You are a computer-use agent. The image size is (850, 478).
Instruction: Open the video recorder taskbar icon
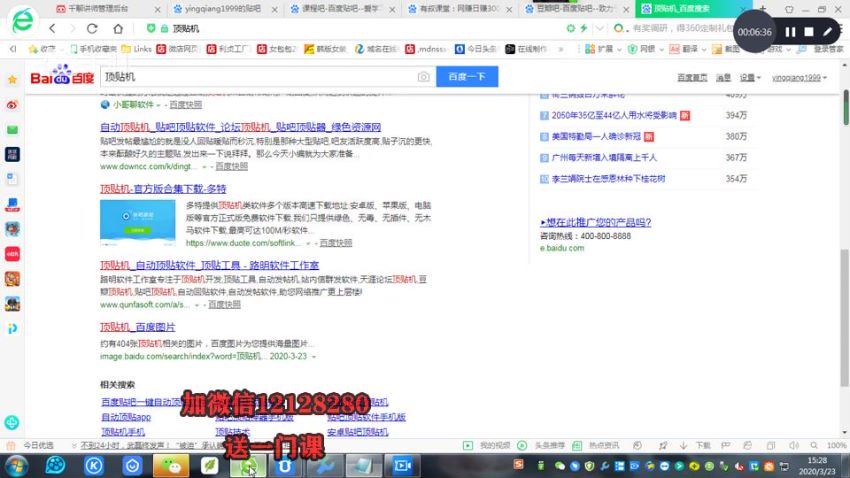pyautogui.click(x=402, y=466)
